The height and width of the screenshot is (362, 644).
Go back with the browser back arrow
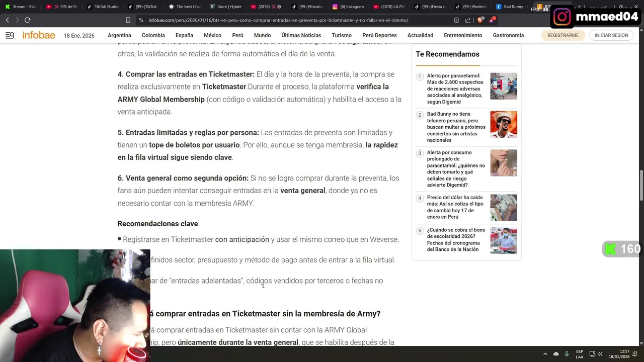8,20
